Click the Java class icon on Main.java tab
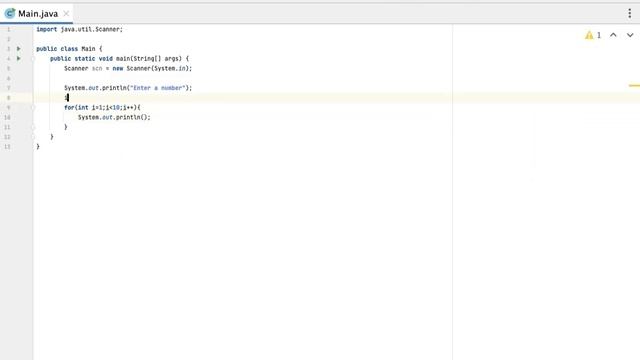The height and width of the screenshot is (360, 640). click(10, 13)
